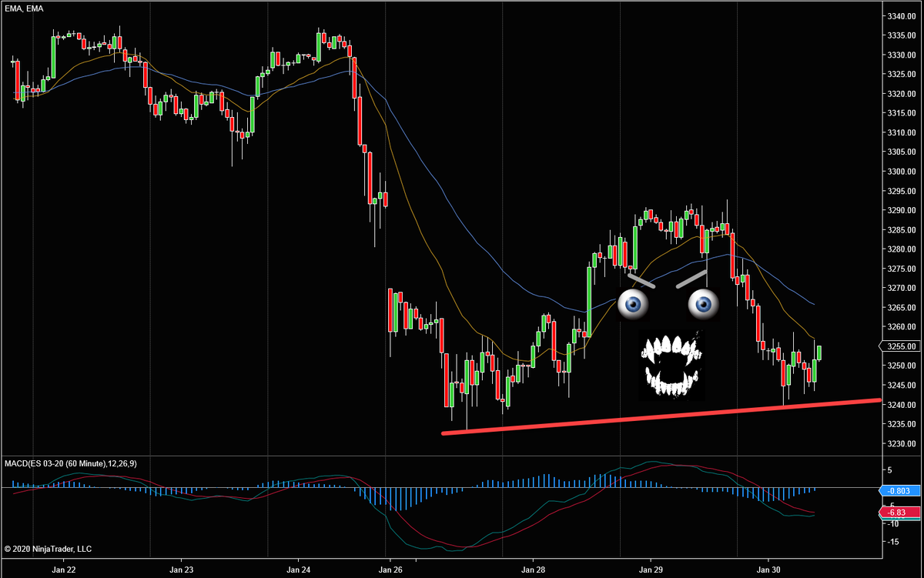Click the 3300.00 price axis label

902,172
